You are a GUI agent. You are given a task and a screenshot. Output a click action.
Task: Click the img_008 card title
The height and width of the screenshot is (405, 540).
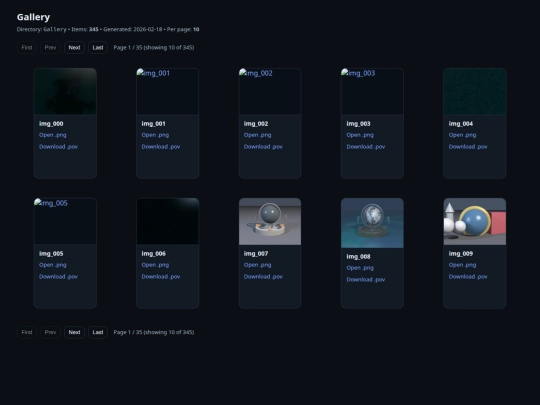coord(358,257)
